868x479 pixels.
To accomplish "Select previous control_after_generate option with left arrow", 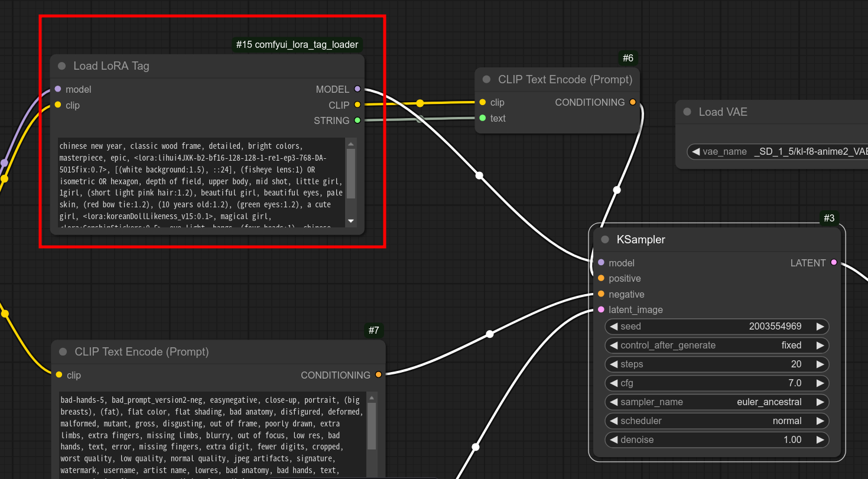I will [x=613, y=346].
